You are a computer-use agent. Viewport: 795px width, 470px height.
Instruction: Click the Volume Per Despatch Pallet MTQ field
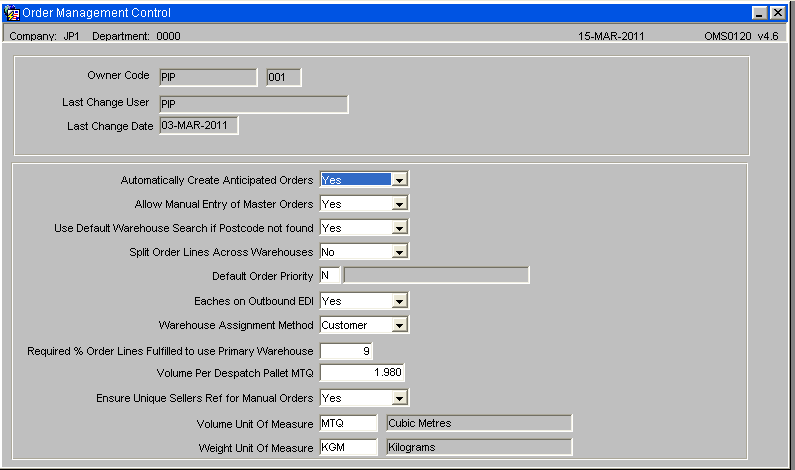362,372
